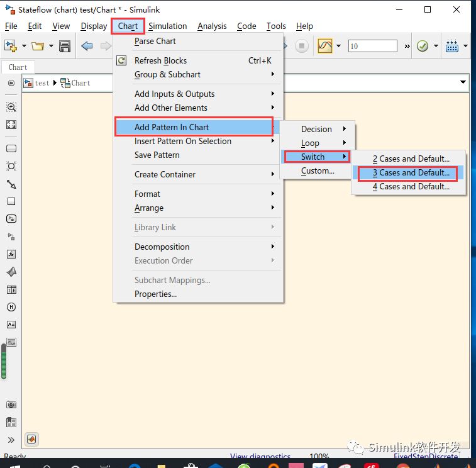Click the Build Model keyboard-like icon

[452, 46]
